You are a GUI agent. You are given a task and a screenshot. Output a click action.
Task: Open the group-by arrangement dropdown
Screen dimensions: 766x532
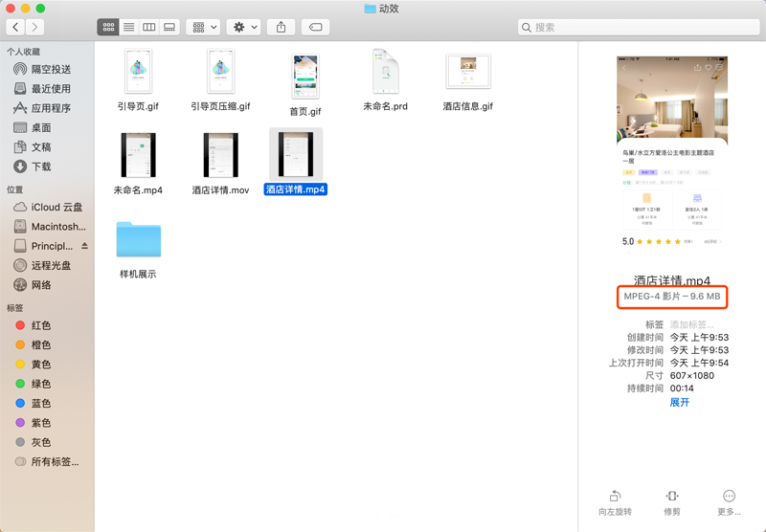(x=203, y=28)
